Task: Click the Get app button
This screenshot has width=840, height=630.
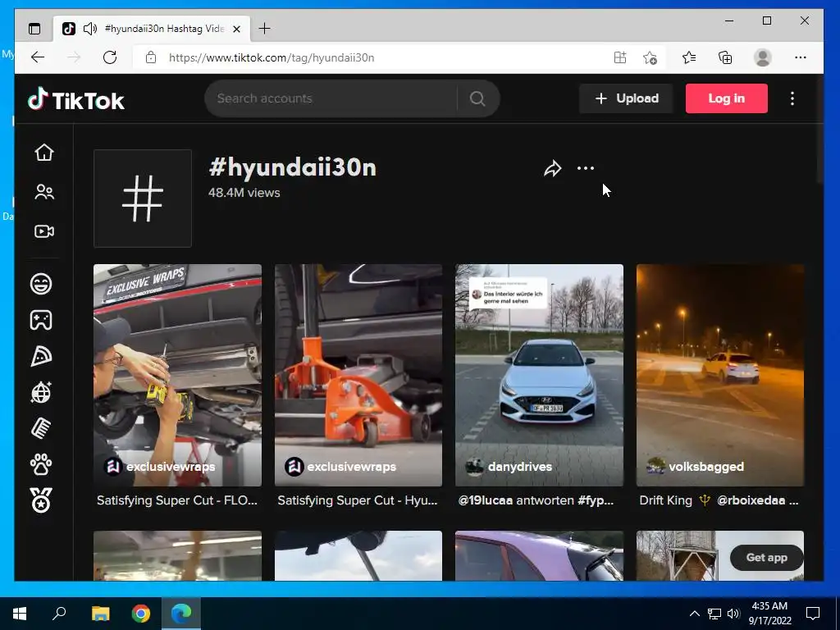Action: pyautogui.click(x=767, y=558)
